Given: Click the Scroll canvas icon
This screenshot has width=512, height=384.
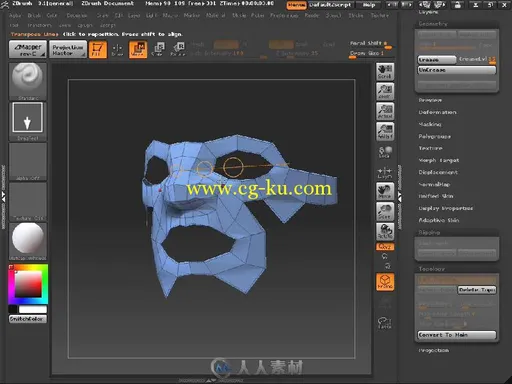Looking at the screenshot, I should point(385,71).
